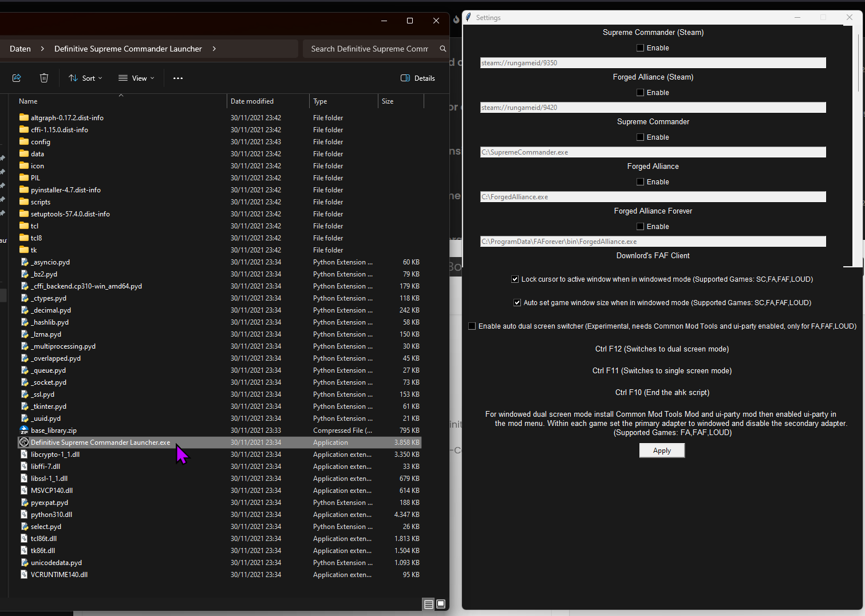Select the python310.dll file icon
The height and width of the screenshot is (616, 865).
click(24, 514)
